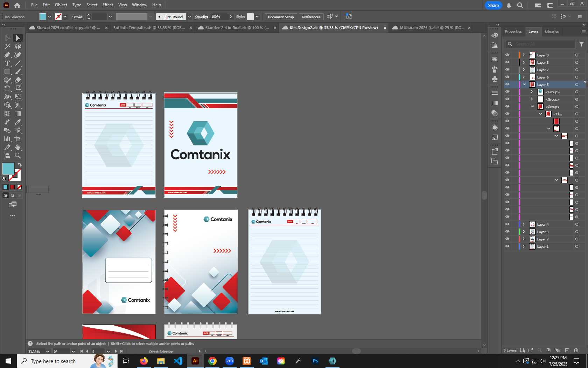Open the File menu
588x368 pixels.
[34, 5]
